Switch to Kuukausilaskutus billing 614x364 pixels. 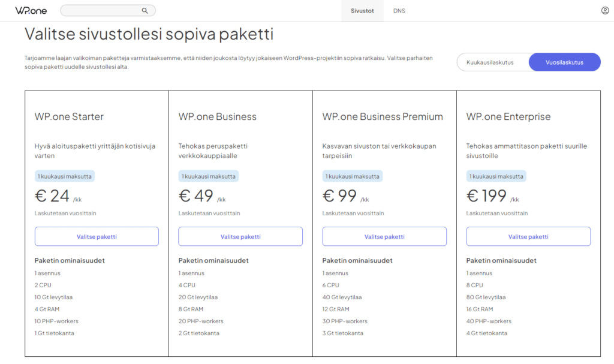point(489,62)
